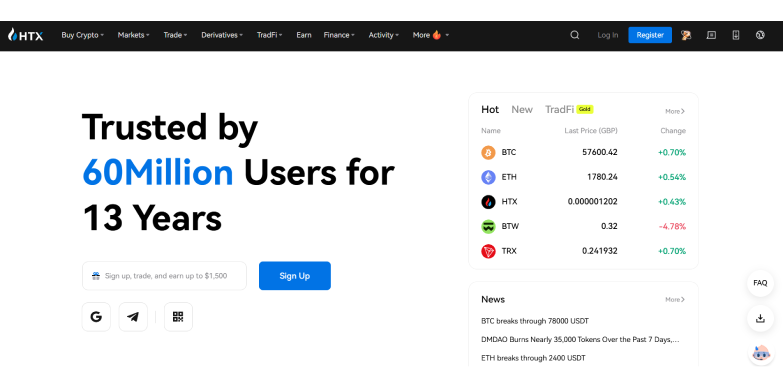Image resolution: width=783 pixels, height=388 pixels.
Task: Sign up with Google icon
Action: pyautogui.click(x=96, y=317)
